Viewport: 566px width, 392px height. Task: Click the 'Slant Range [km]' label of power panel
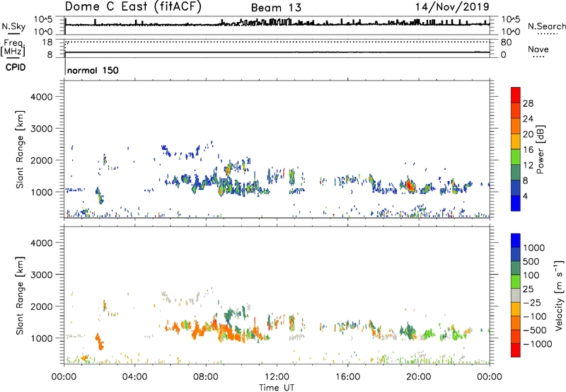tap(20, 149)
